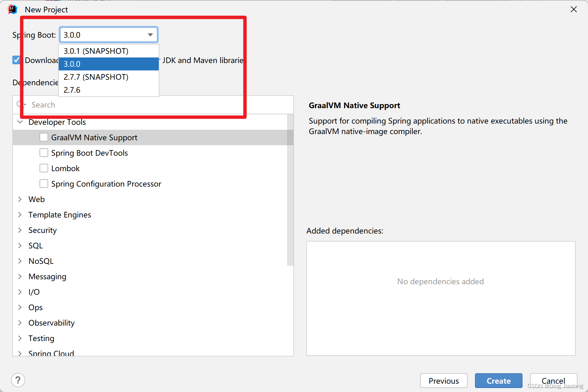
Task: Click the IntelliJ IDEA logo icon
Action: [12, 9]
